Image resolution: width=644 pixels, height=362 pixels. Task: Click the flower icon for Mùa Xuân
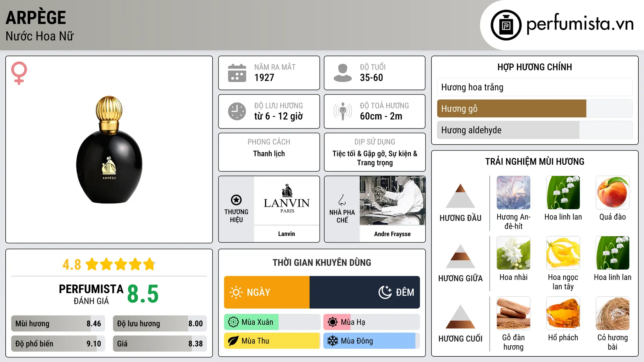pos(233,322)
